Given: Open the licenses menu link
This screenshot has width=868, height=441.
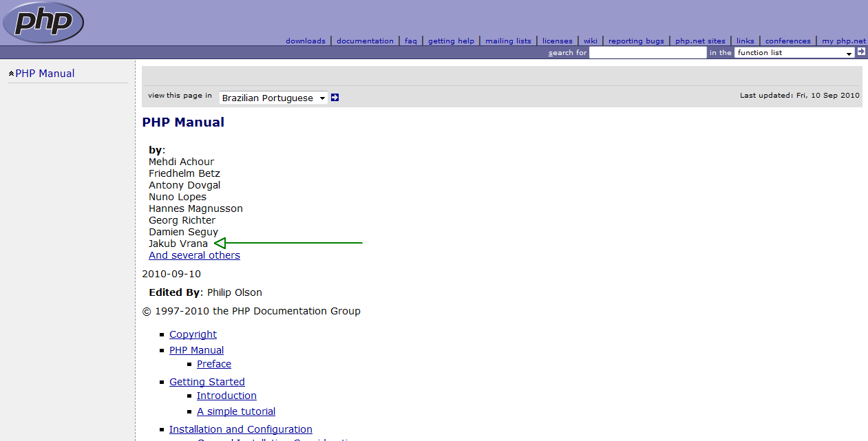Looking at the screenshot, I should [558, 41].
